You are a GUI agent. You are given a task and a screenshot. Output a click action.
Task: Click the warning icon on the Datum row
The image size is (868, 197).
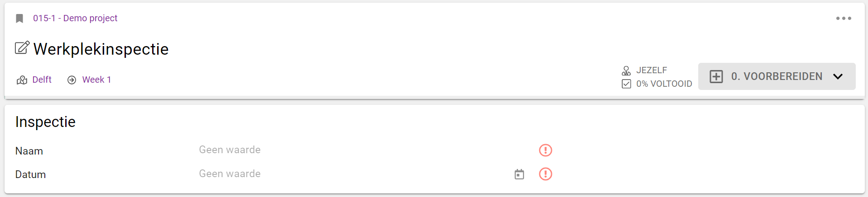click(545, 174)
